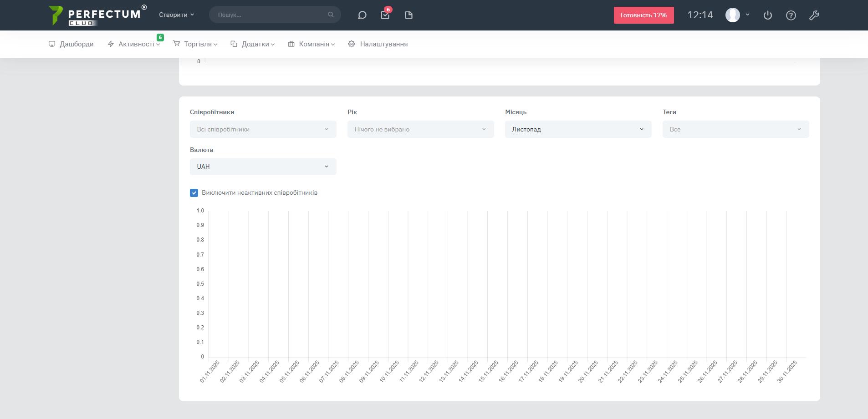Open the wrench setup icon
This screenshot has height=419, width=868.
pos(814,15)
